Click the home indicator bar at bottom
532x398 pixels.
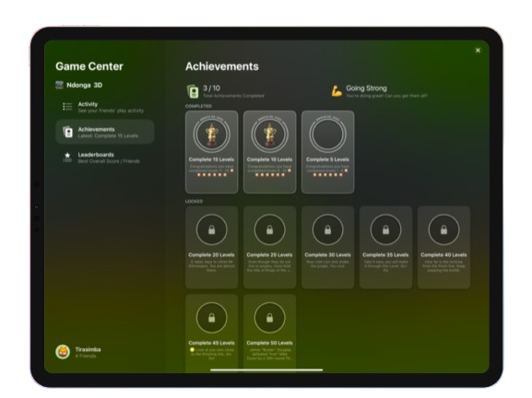(266, 369)
